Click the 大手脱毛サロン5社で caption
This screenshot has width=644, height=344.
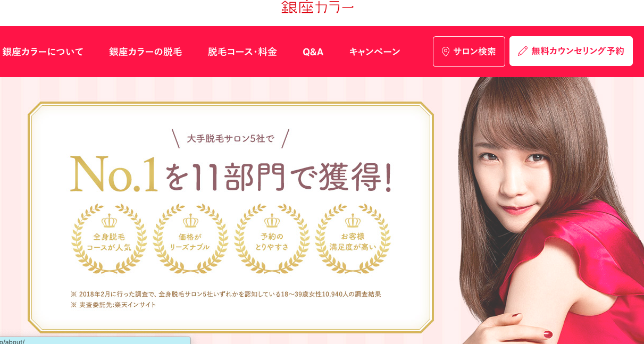pyautogui.click(x=230, y=139)
